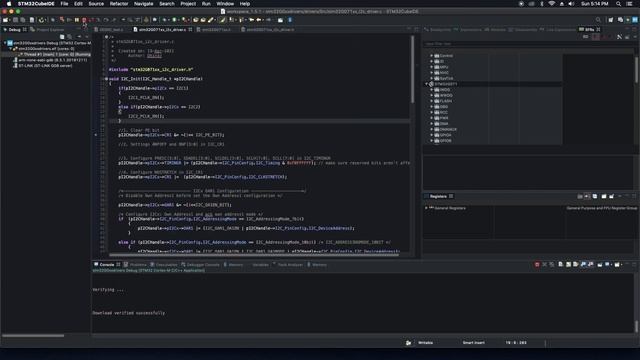
Task: Collapse the STM32G071 node in SFRs
Action: 427,84
